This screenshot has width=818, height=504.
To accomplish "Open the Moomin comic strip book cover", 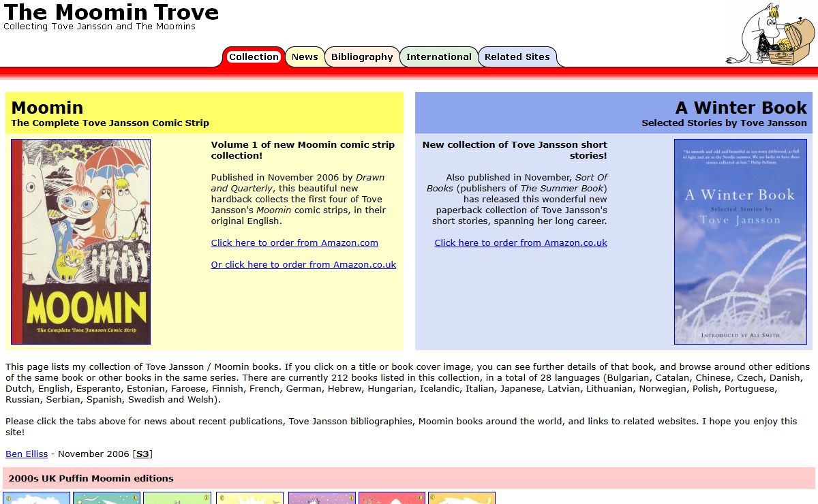I will click(x=80, y=242).
